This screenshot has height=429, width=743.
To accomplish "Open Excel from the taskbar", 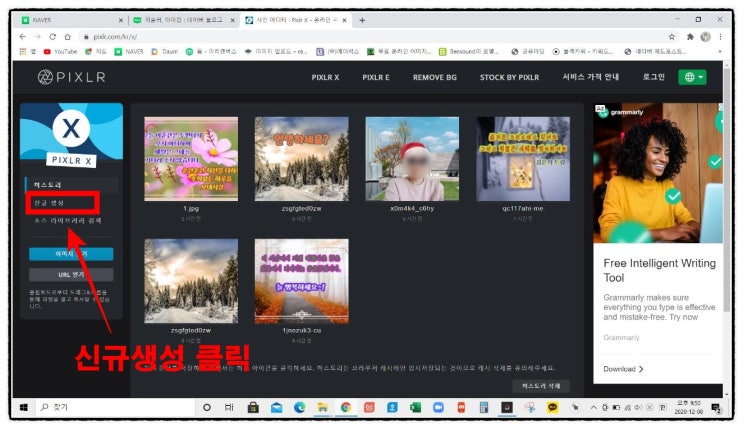I will [x=416, y=407].
